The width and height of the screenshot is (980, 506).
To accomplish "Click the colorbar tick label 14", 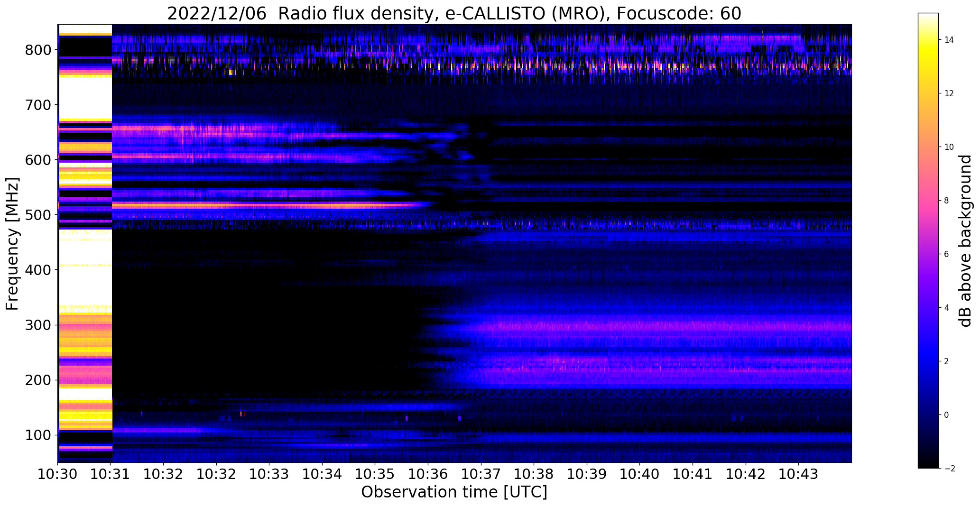I will (x=949, y=40).
